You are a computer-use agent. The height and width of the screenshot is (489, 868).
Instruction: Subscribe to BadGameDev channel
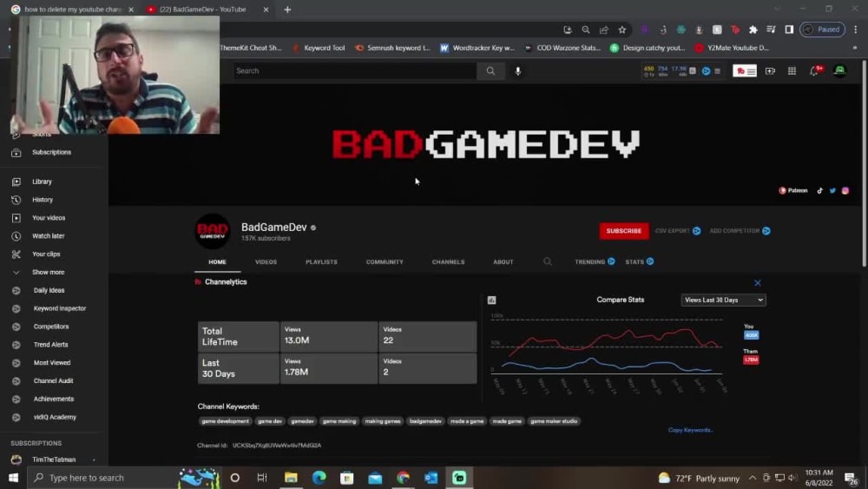pyautogui.click(x=623, y=231)
